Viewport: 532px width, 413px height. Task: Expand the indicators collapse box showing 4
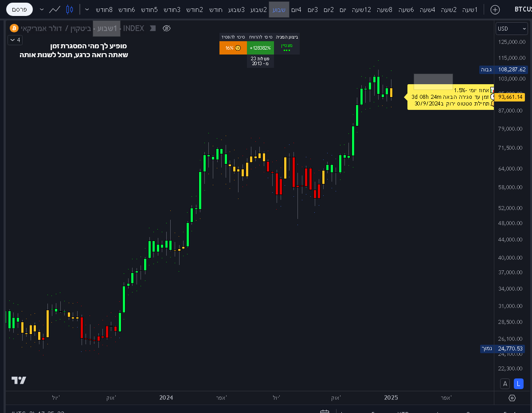(x=15, y=40)
